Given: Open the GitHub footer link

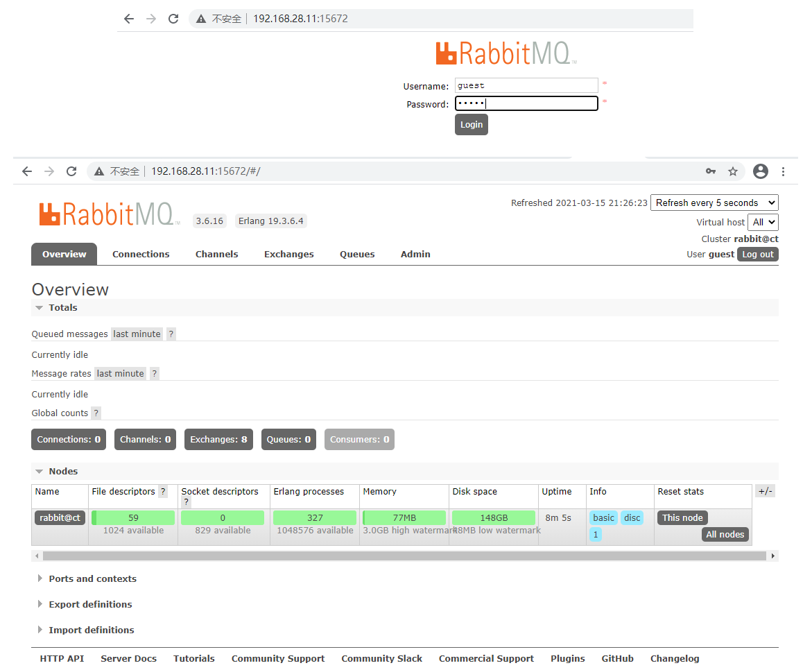Looking at the screenshot, I should 617,658.
